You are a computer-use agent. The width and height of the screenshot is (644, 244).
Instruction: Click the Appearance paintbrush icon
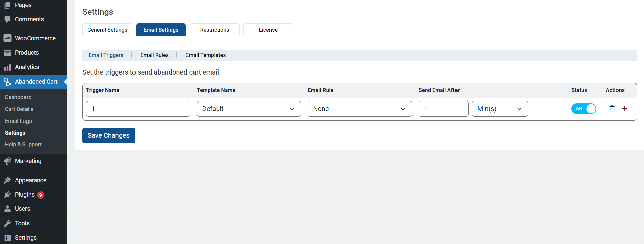(7, 180)
